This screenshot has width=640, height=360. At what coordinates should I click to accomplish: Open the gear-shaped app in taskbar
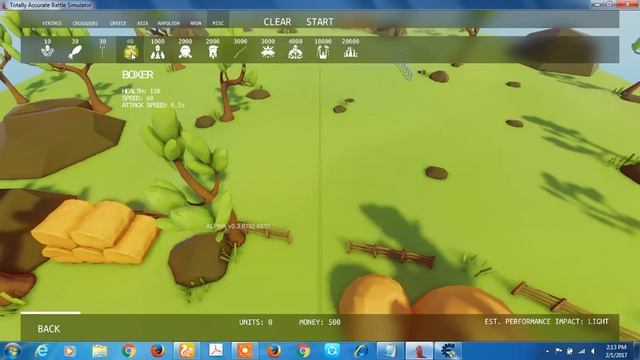pyautogui.click(x=448, y=351)
